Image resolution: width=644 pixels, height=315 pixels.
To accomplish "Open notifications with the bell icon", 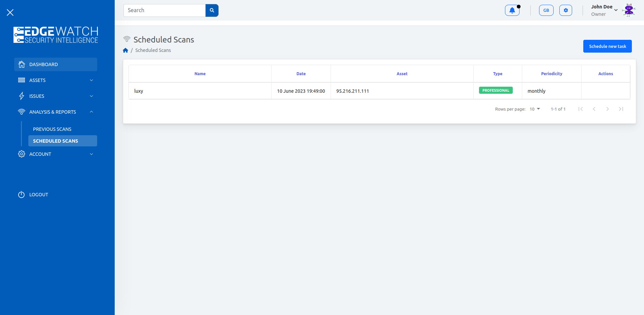I will coord(512,10).
